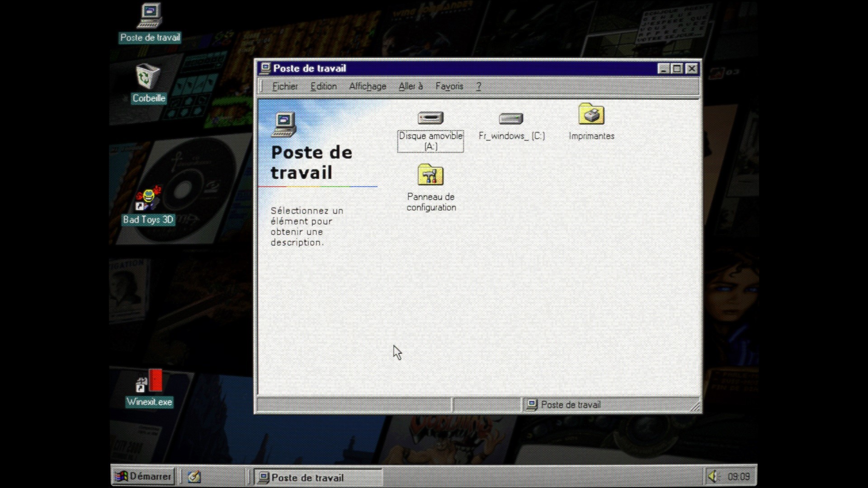Click the window resize grip corner
This screenshot has height=488, width=868.
695,407
